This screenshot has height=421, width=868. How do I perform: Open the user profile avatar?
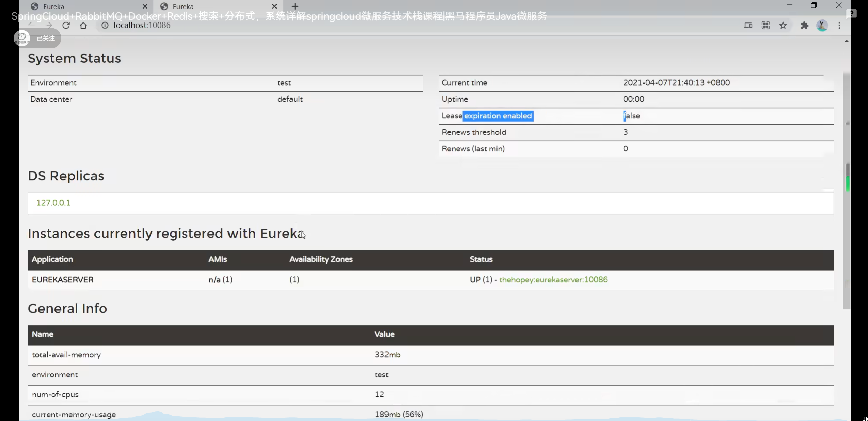822,26
